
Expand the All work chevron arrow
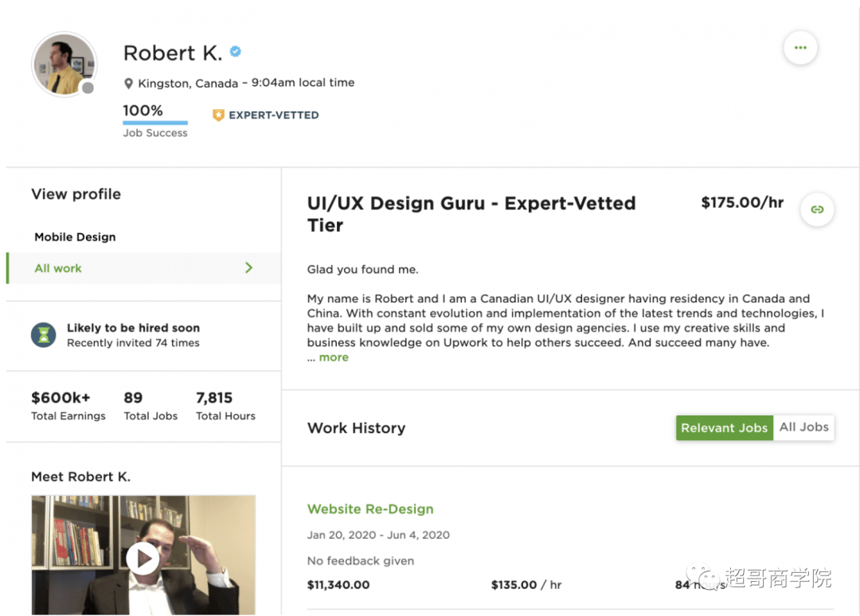pos(248,268)
